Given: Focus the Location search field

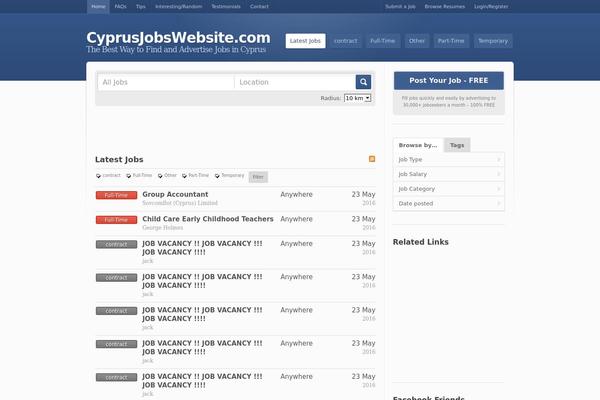Looking at the screenshot, I should (294, 82).
